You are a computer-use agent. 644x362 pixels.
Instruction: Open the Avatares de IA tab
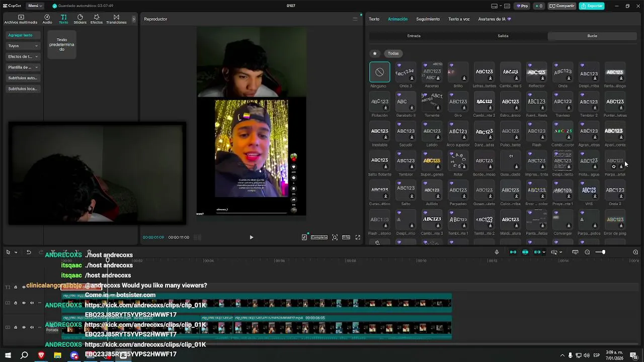click(x=494, y=19)
